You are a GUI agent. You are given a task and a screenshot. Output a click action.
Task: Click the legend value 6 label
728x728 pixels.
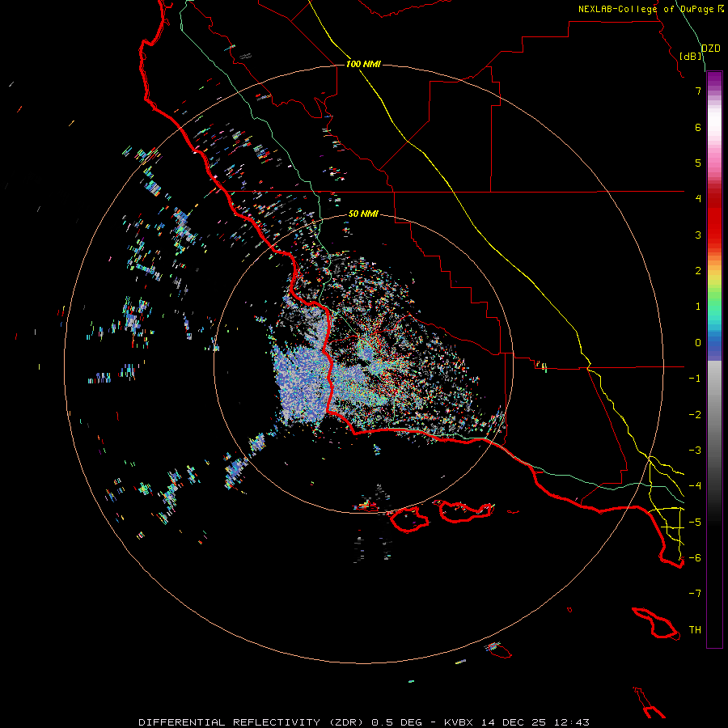coord(698,127)
